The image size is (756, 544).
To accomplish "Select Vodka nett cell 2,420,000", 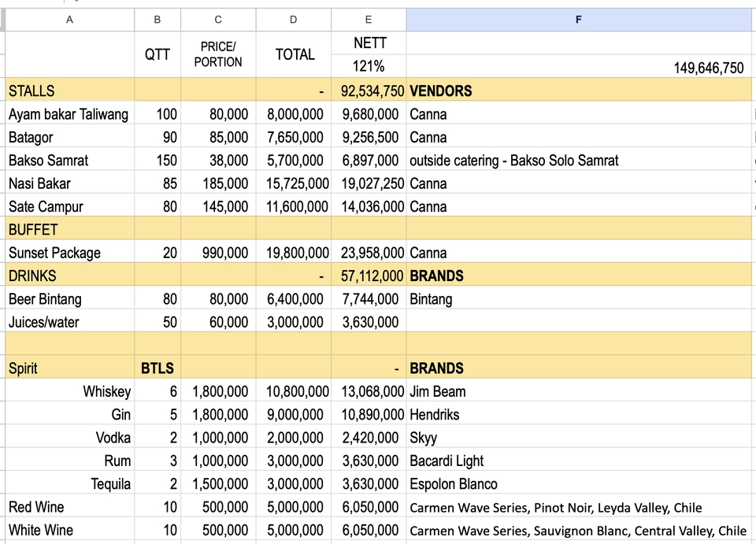I will tap(369, 437).
